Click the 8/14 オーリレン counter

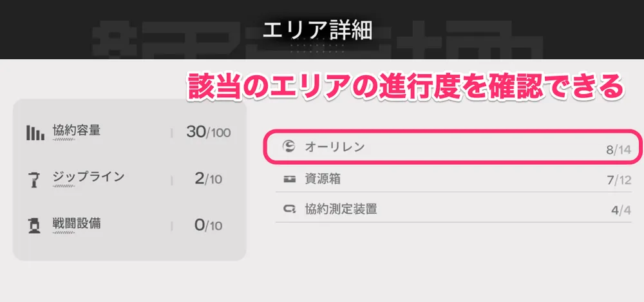[618, 151]
